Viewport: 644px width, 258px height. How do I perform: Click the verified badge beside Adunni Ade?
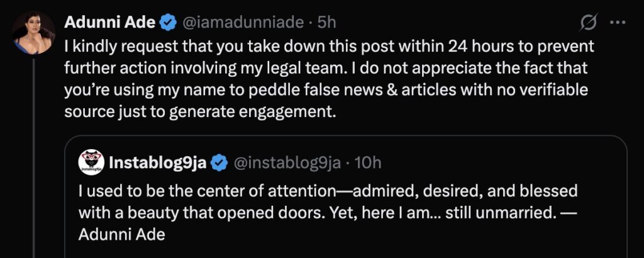(x=167, y=24)
